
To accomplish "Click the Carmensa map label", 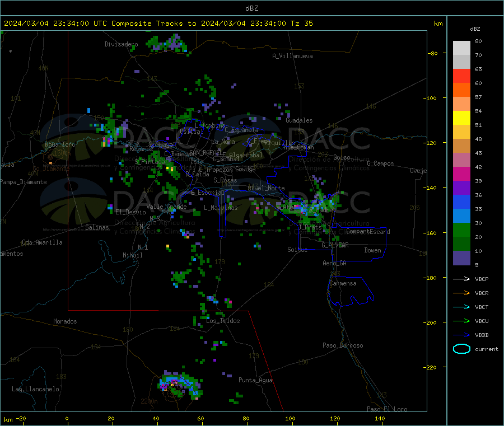I will pos(343,283).
